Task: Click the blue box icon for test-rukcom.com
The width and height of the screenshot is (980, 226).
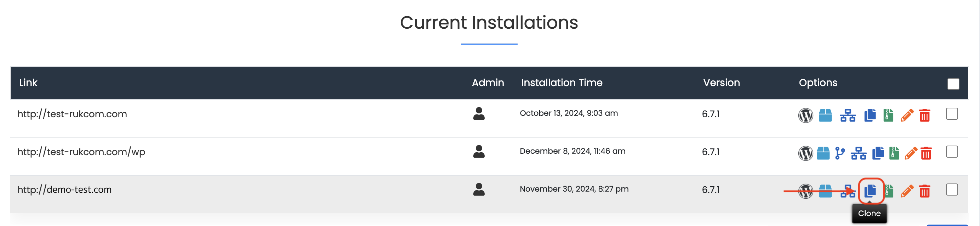Action: pyautogui.click(x=825, y=115)
